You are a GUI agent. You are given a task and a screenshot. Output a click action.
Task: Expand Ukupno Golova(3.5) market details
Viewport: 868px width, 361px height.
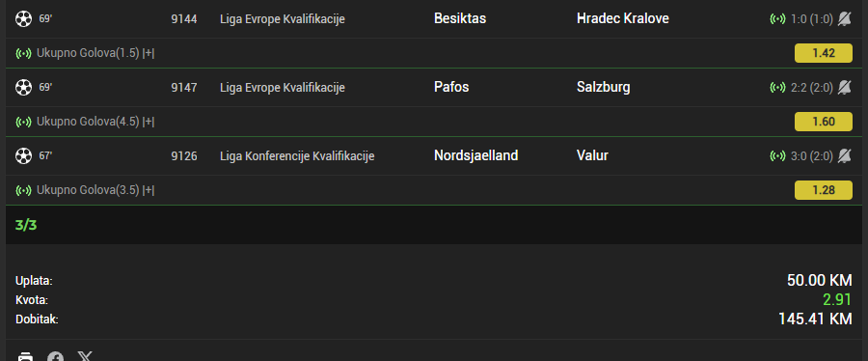pyautogui.click(x=149, y=190)
